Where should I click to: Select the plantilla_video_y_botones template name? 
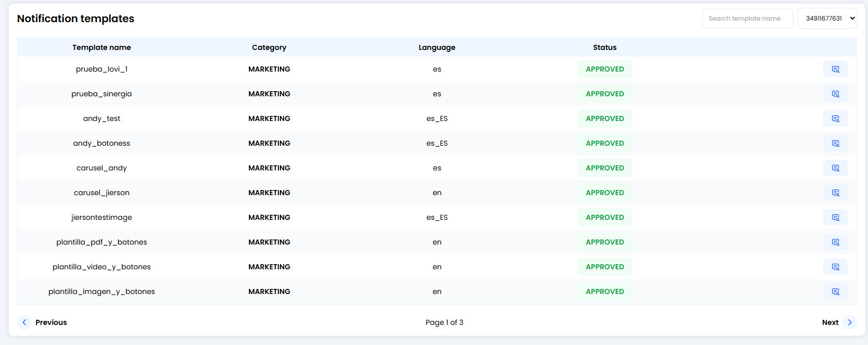[102, 267]
